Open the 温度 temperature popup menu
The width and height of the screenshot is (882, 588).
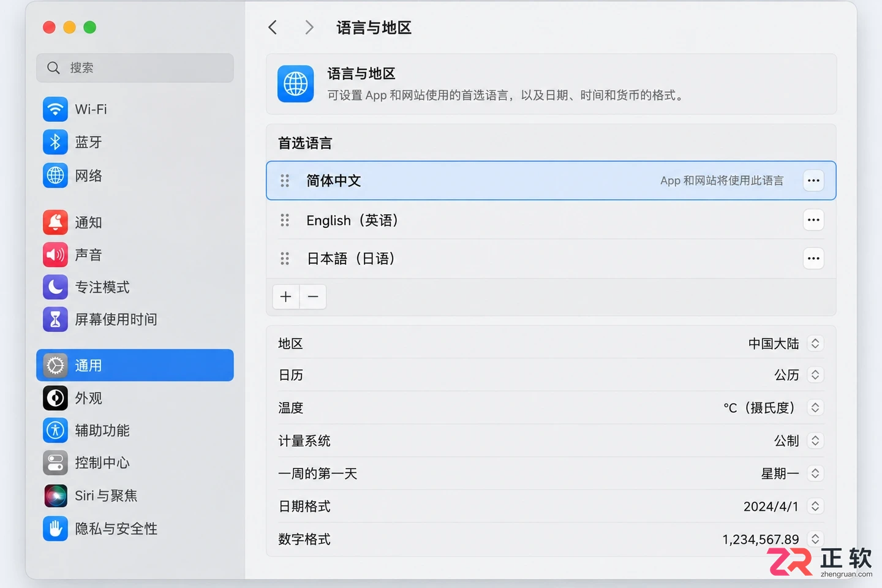815,407
